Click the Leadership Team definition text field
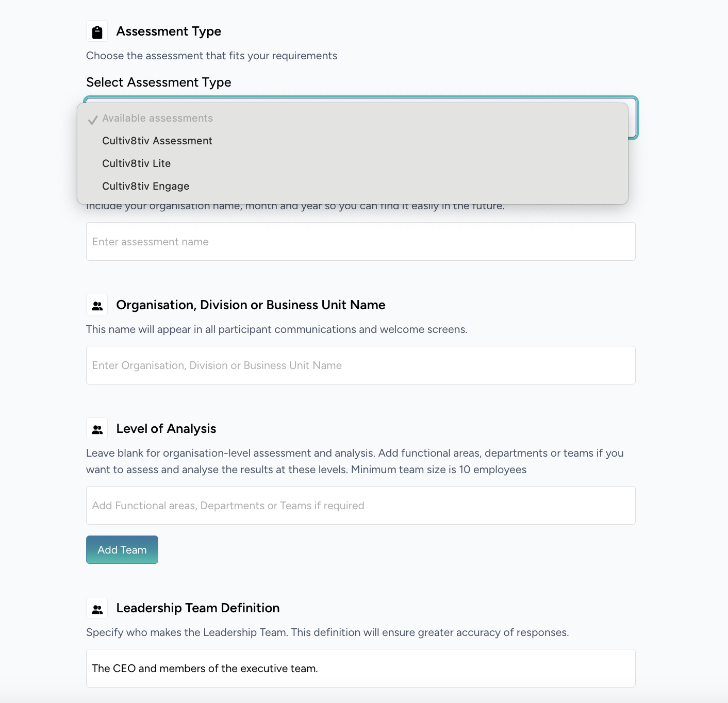The width and height of the screenshot is (728, 703). coord(360,668)
